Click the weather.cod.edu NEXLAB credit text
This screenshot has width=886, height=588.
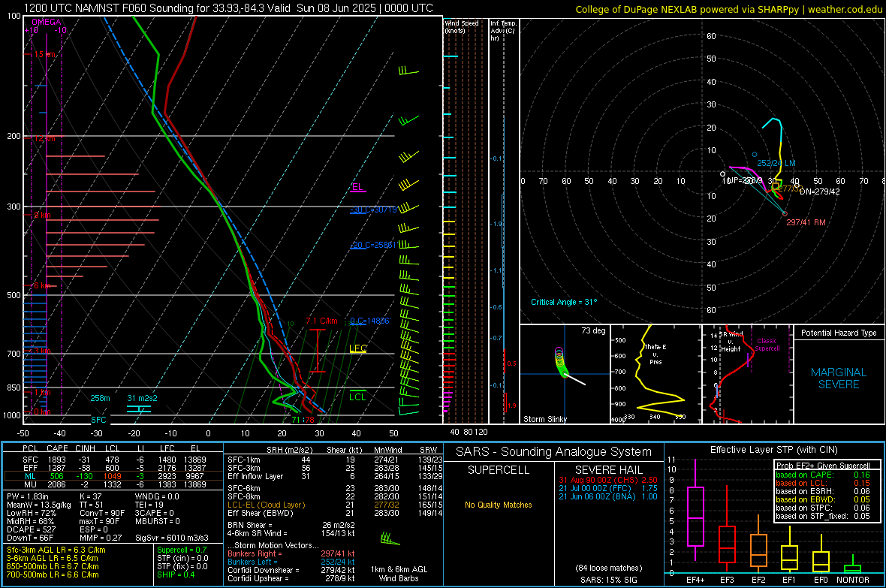728,9
